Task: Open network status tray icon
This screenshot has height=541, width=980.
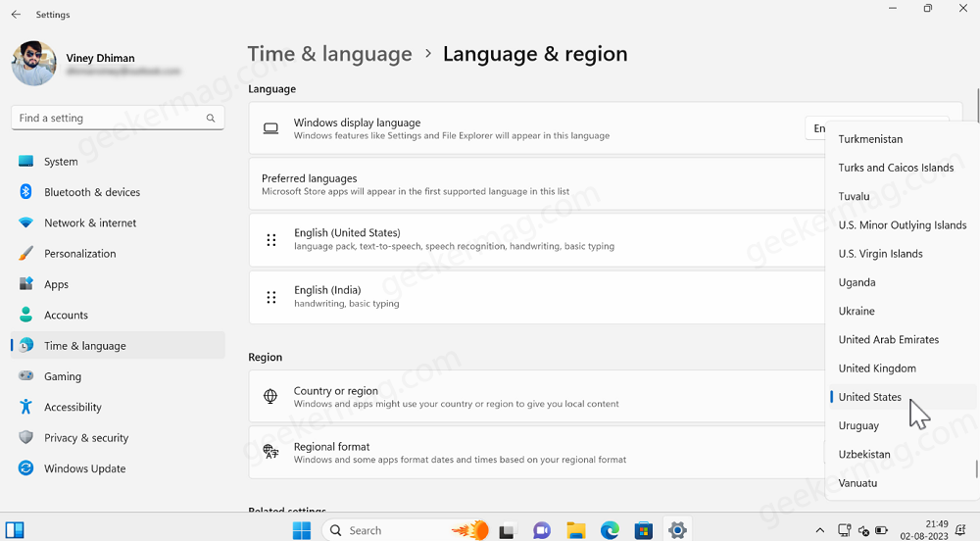Action: click(845, 530)
